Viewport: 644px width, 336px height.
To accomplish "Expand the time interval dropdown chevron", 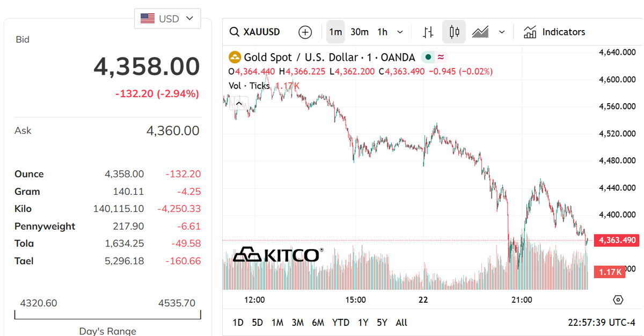I will [x=400, y=32].
